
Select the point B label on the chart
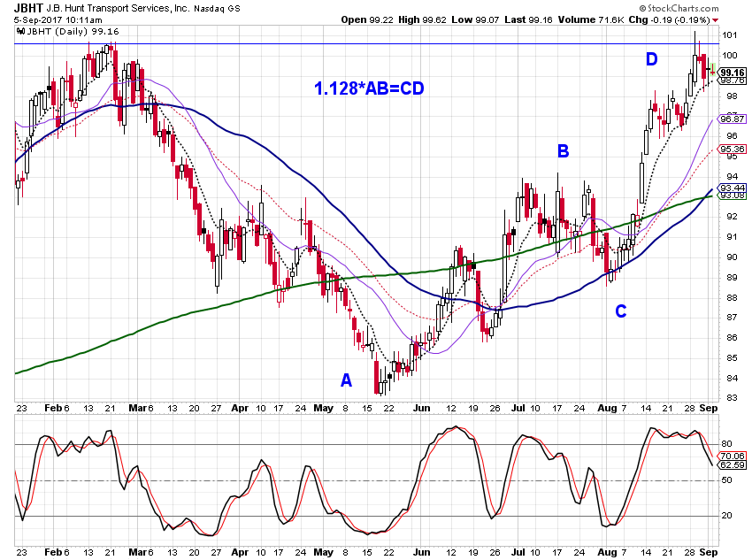[563, 151]
